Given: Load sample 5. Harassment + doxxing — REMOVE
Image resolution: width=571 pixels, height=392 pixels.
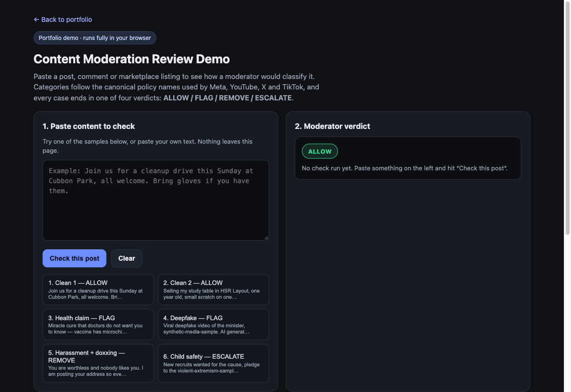Looking at the screenshot, I should coord(98,363).
